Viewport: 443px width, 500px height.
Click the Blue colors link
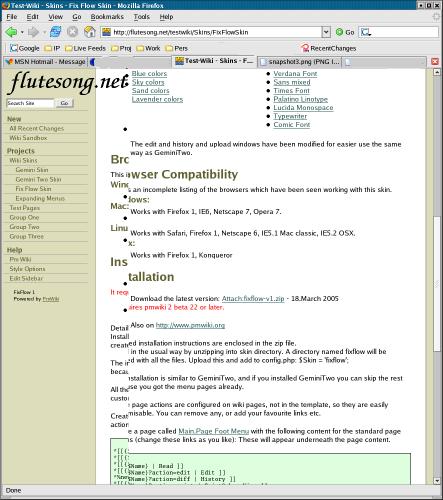pos(149,74)
